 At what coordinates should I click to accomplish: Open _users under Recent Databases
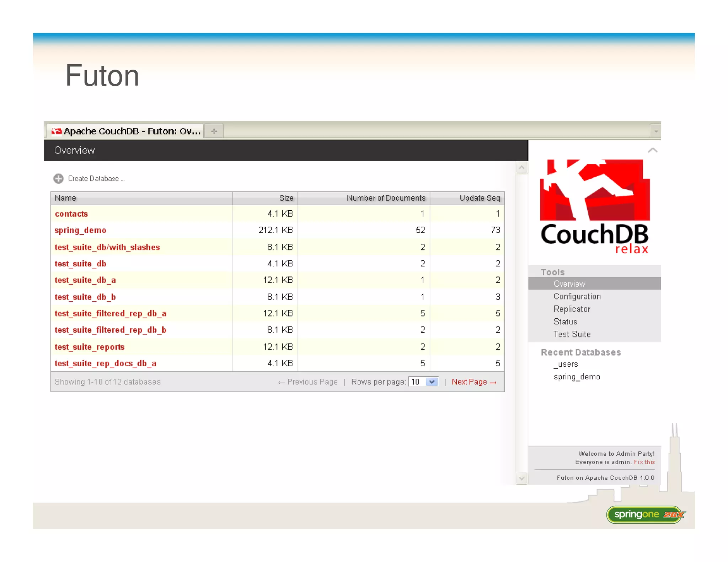566,364
